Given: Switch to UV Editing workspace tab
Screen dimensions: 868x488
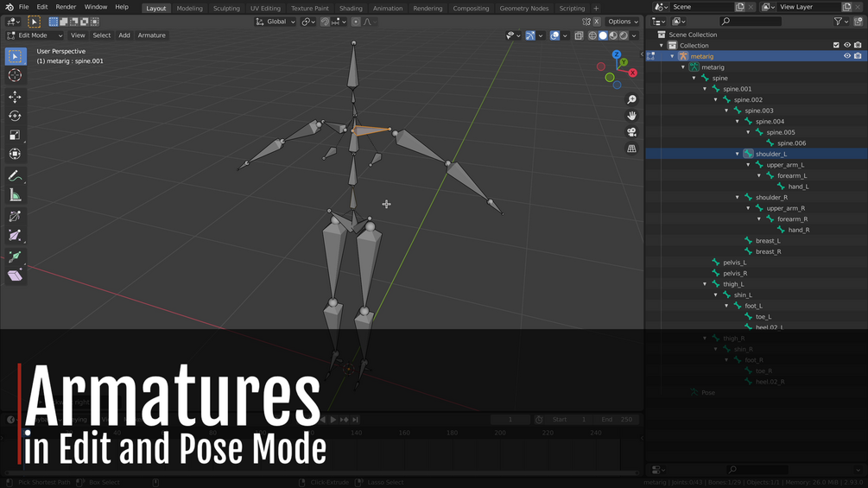Looking at the screenshot, I should pyautogui.click(x=265, y=9).
